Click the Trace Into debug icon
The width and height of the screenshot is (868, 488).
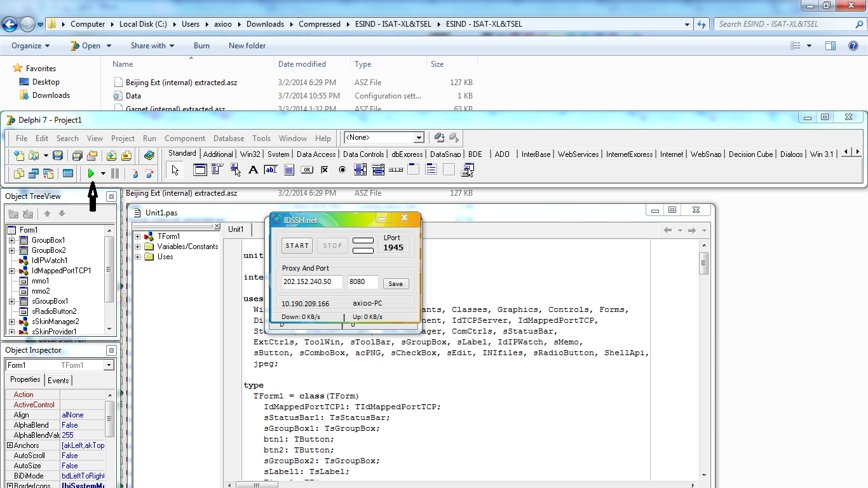pos(135,173)
